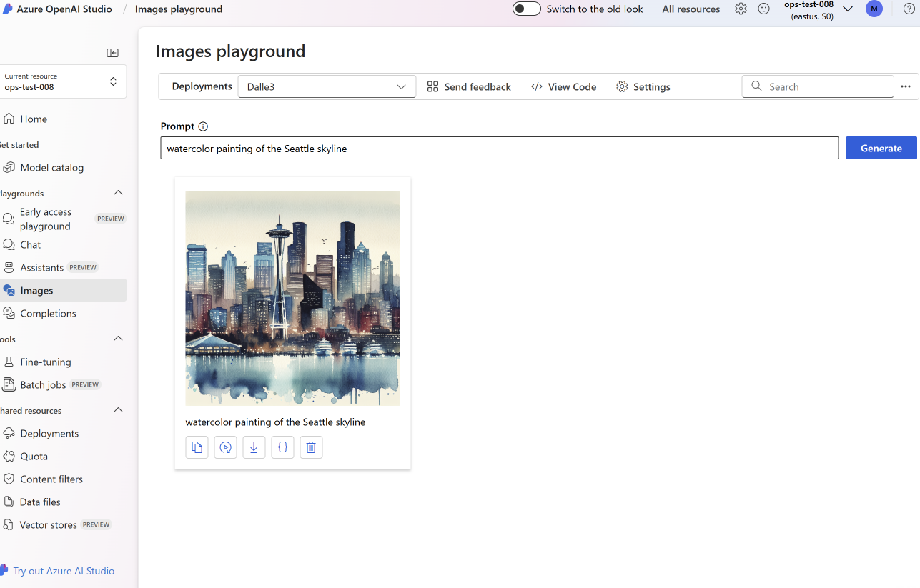Click the prompt info icon

coord(203,126)
